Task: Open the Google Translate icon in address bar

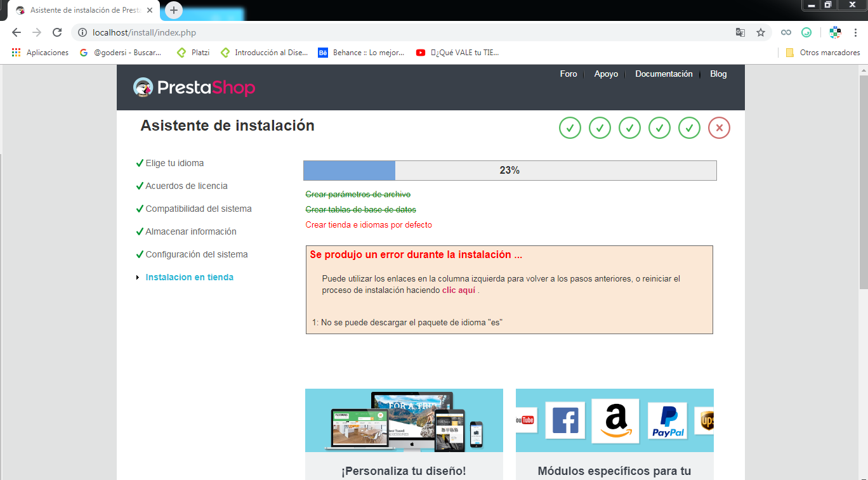Action: [740, 32]
